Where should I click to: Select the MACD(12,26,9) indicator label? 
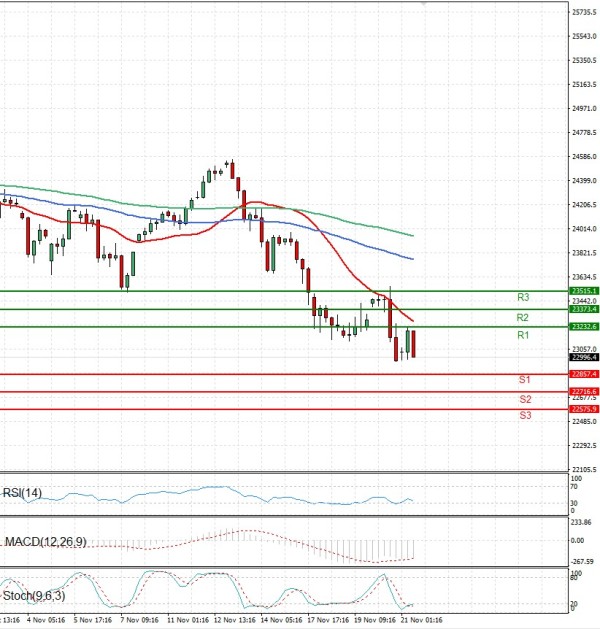pos(45,541)
